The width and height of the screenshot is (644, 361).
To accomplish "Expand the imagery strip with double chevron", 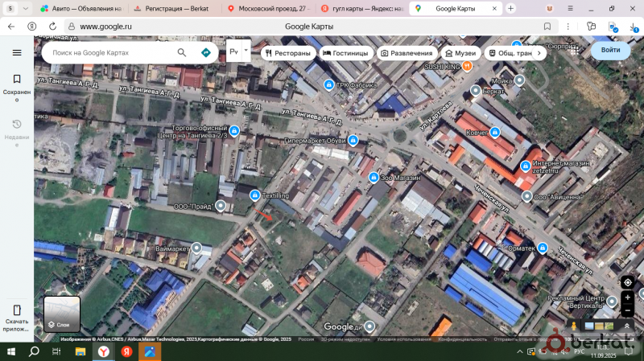I will pyautogui.click(x=627, y=326).
